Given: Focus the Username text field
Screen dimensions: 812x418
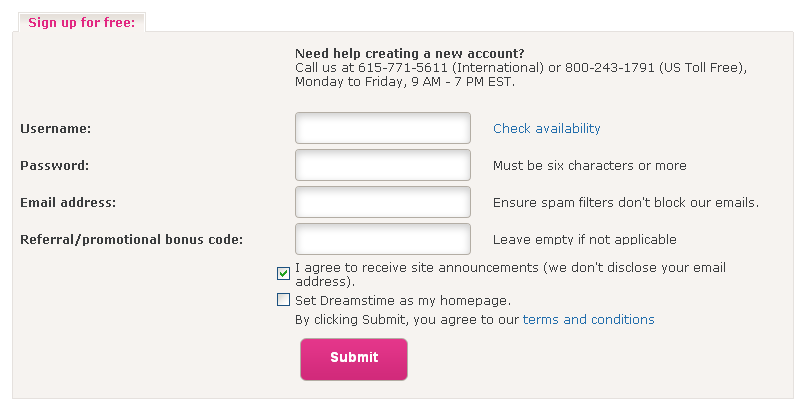Looking at the screenshot, I should pos(382,128).
